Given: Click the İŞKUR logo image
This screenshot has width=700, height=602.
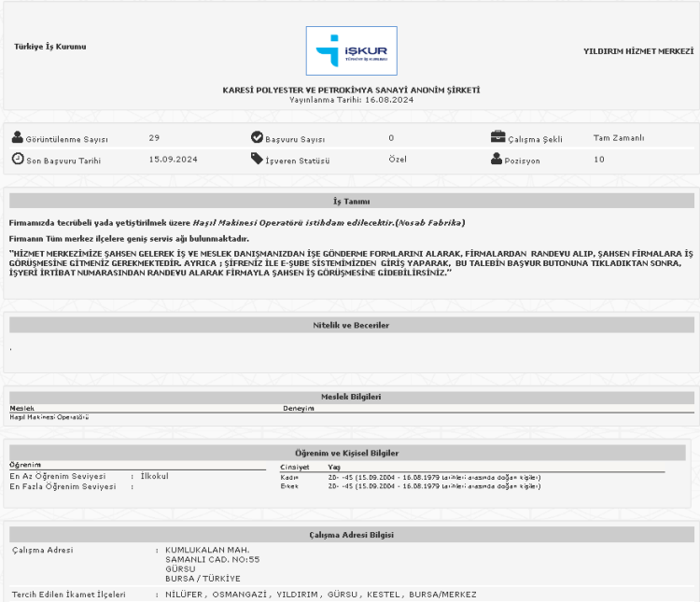Looking at the screenshot, I should [351, 50].
